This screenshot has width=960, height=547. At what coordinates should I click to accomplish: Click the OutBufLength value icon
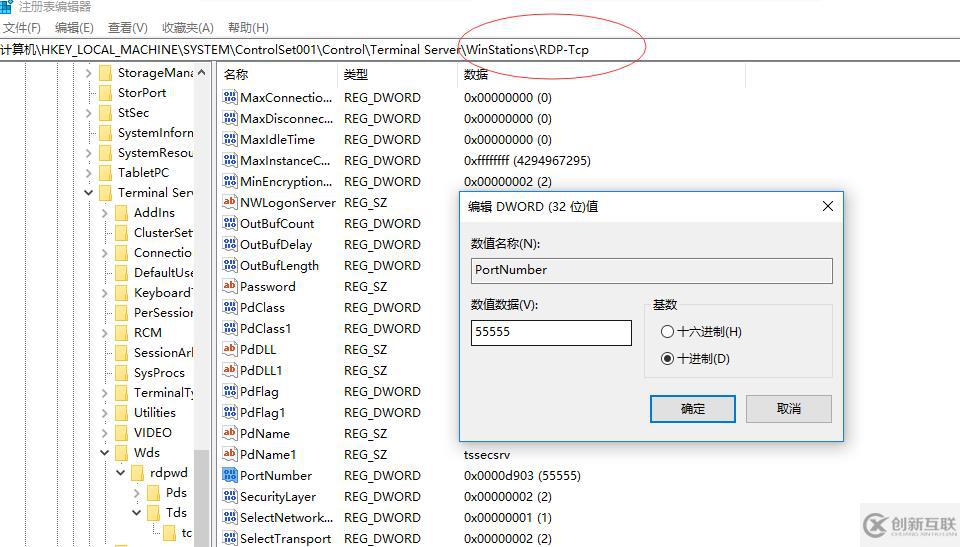[x=230, y=265]
